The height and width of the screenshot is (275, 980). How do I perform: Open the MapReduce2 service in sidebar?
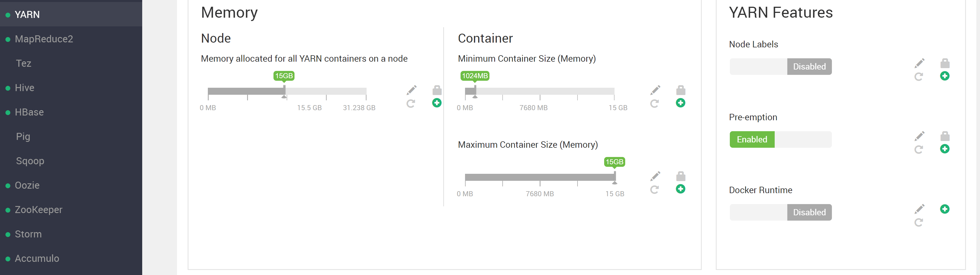coord(44,39)
